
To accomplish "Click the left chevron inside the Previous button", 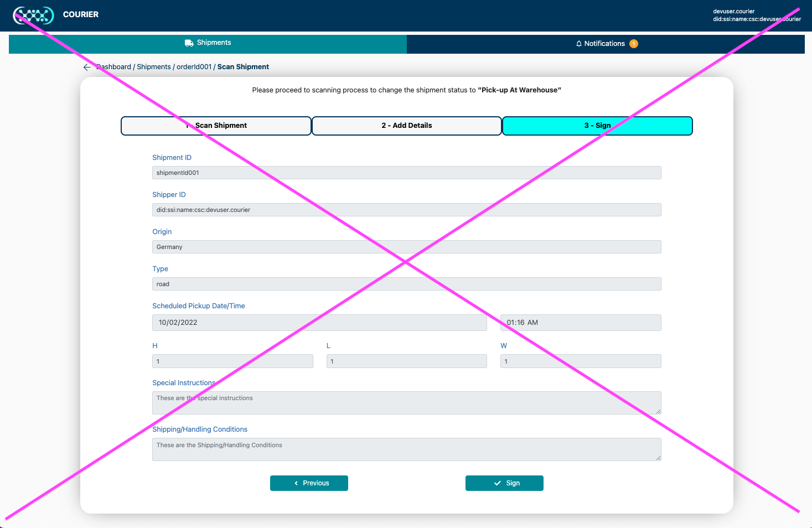I will (296, 483).
